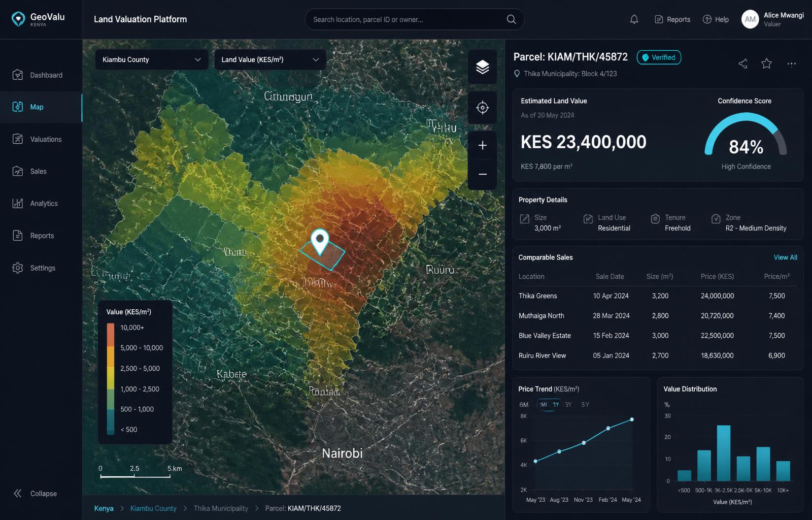The height and width of the screenshot is (520, 812).
Task: Click the Land Use property icon
Action: 588,219
